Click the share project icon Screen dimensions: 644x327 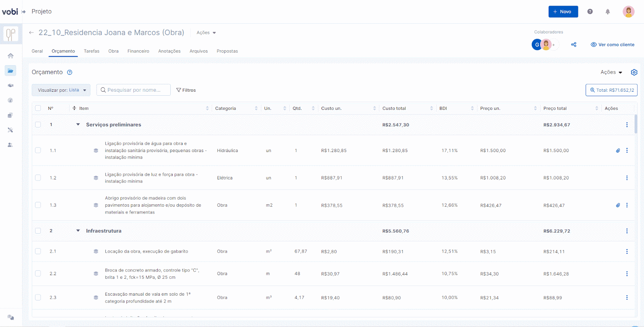(574, 45)
